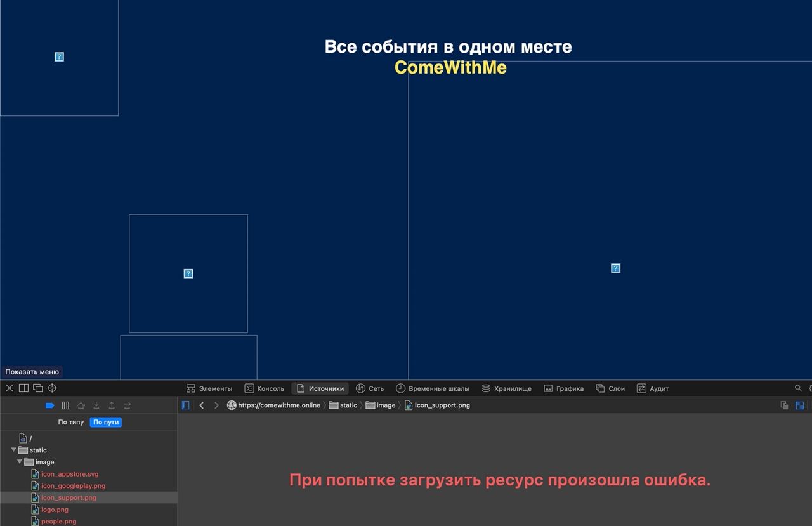Click the "Все события в одном месте" heading
This screenshot has width=812, height=526.
pos(448,47)
